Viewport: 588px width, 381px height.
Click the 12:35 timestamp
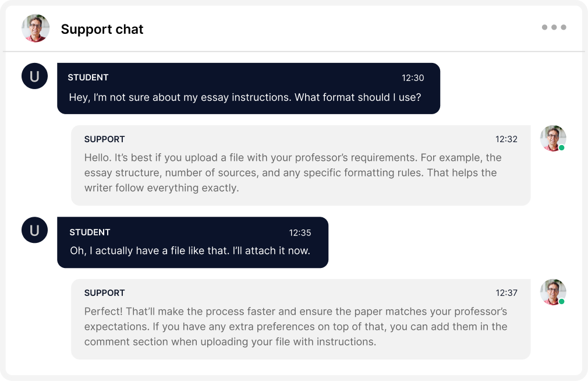300,232
